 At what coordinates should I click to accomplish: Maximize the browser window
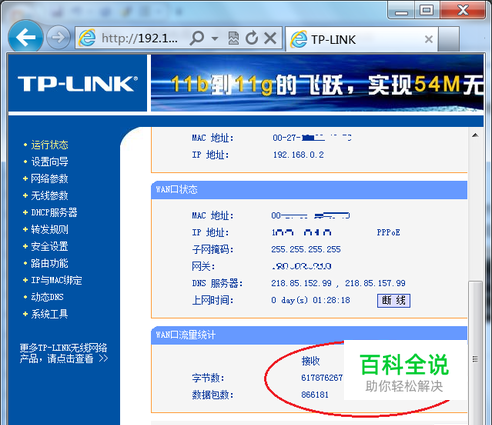(x=427, y=11)
